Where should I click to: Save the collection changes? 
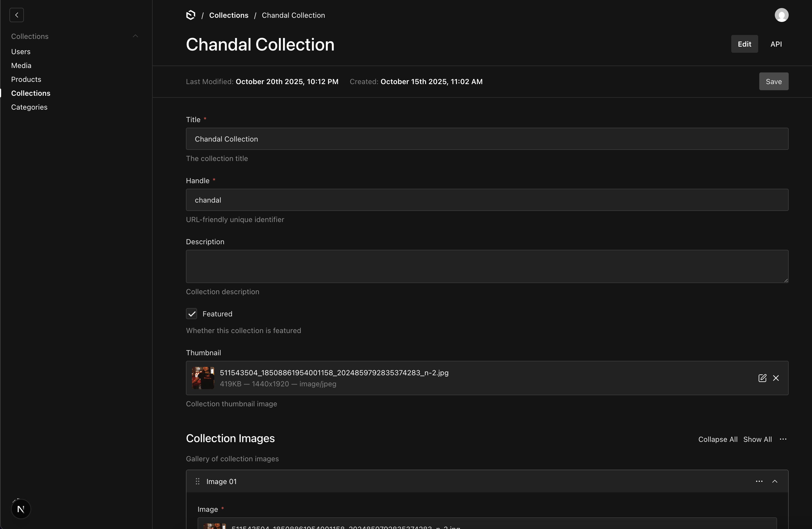[x=773, y=82]
